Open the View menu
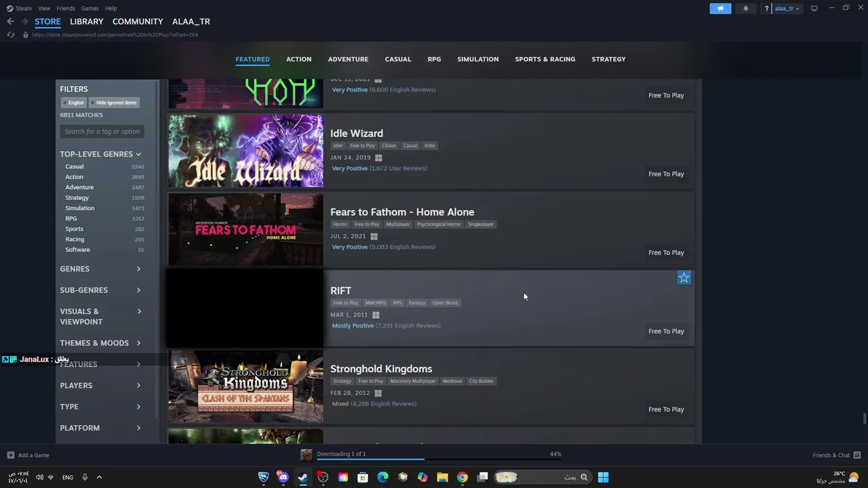The height and width of the screenshot is (488, 868). click(44, 8)
